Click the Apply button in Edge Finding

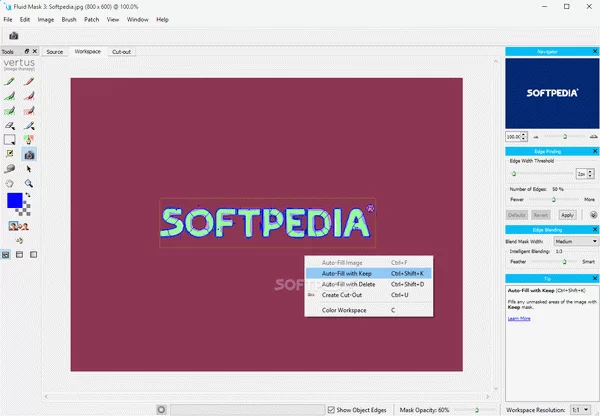coord(567,214)
